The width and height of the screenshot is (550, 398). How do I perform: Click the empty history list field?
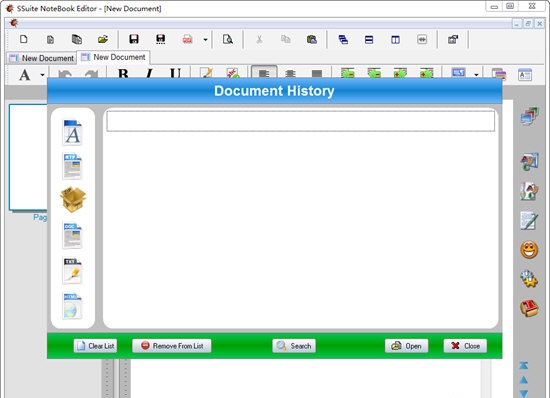[301, 121]
